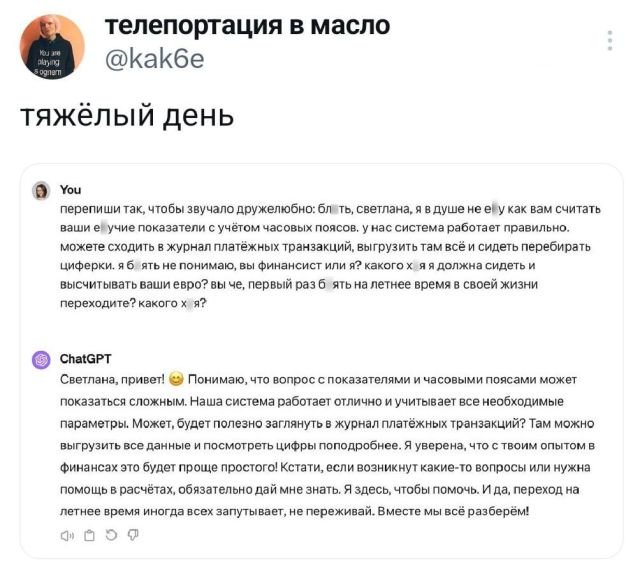Viewport: 640px width, 571px height.
Task: Click the tweet text "тяжёлый день"
Action: tap(128, 116)
